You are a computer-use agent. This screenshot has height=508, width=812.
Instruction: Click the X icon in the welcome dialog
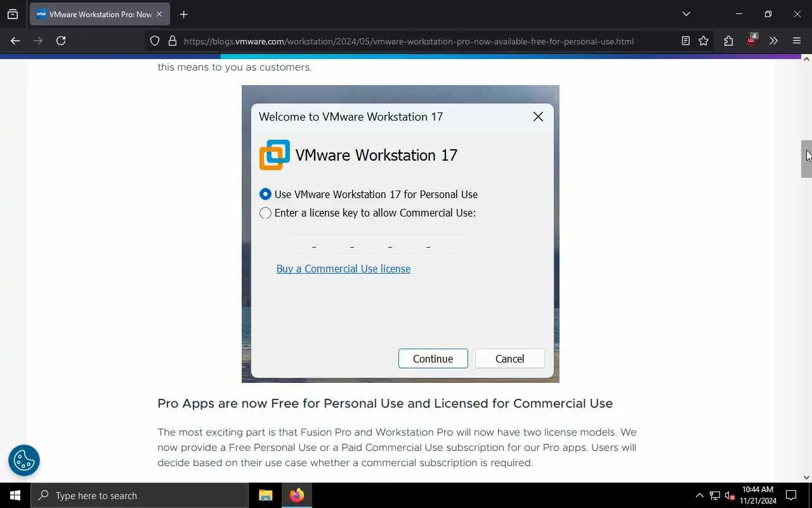[538, 116]
